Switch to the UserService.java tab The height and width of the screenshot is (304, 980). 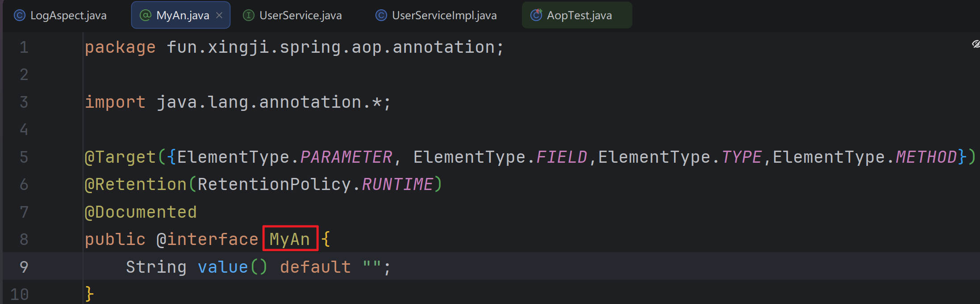(x=300, y=16)
